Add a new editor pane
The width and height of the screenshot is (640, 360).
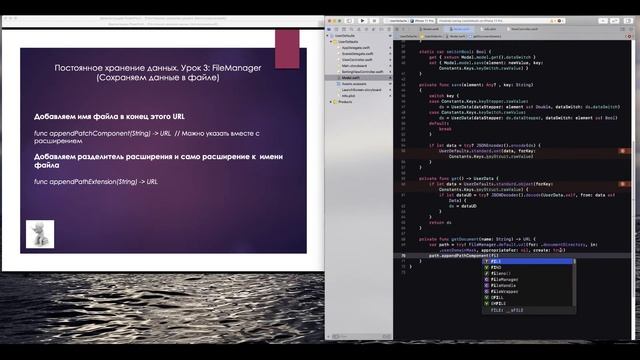(x=631, y=29)
